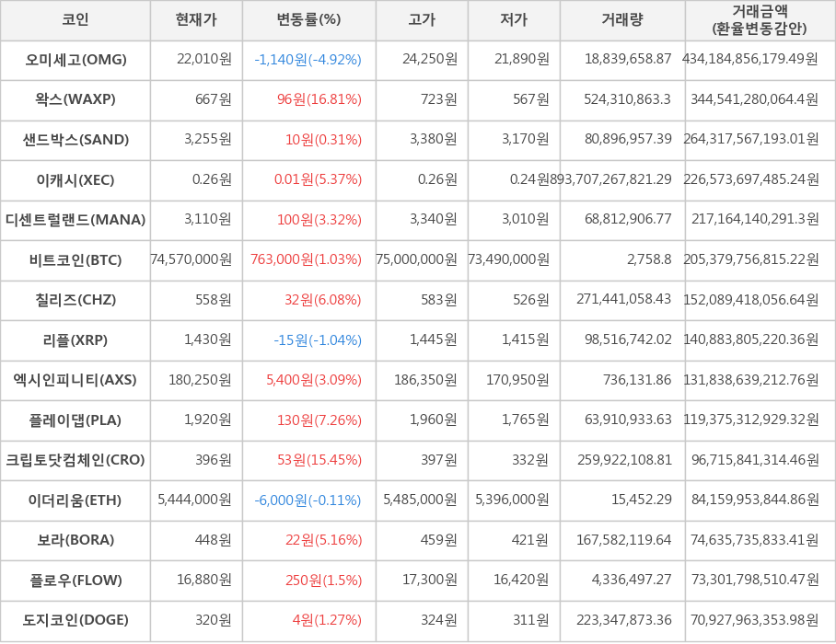
Task: Open the 비트코인(BTC) coin row
Action: click(75, 259)
